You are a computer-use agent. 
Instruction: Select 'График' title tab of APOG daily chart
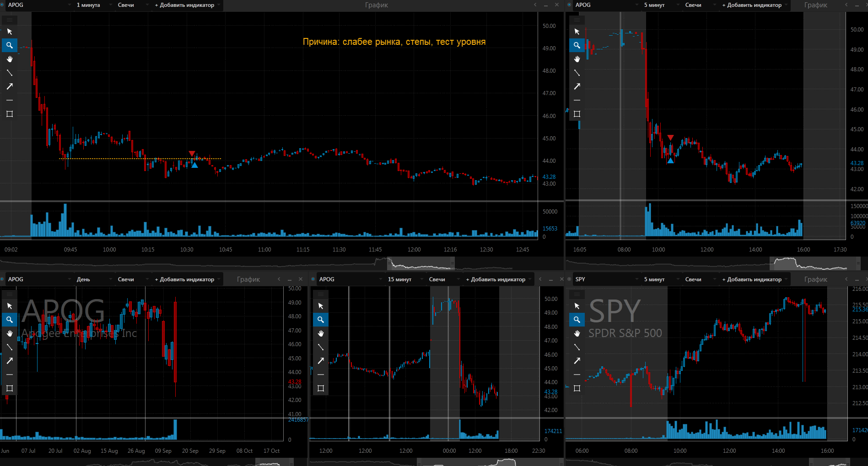[x=248, y=279]
